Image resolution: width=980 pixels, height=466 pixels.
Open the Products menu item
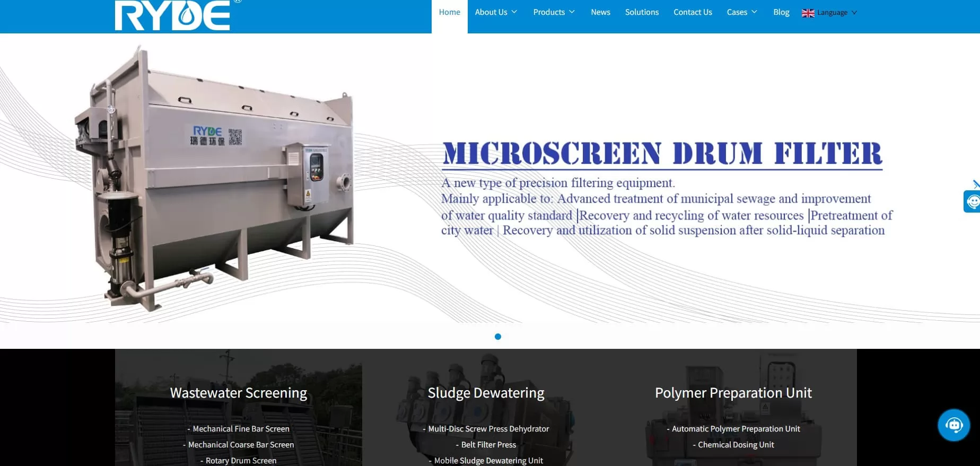(549, 12)
